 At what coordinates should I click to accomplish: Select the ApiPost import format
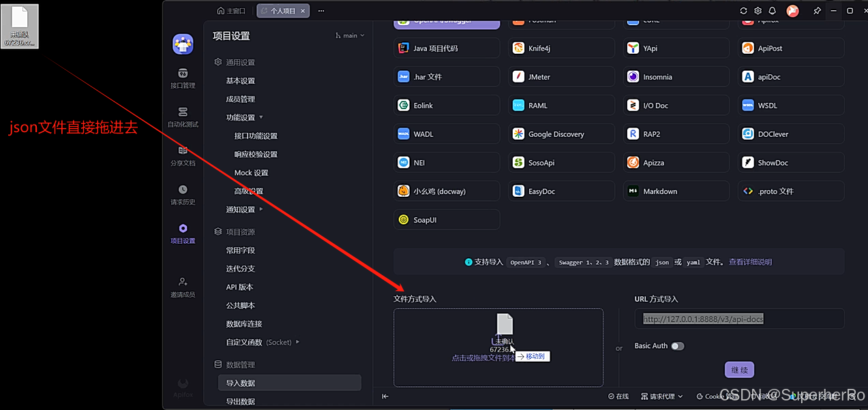click(791, 48)
